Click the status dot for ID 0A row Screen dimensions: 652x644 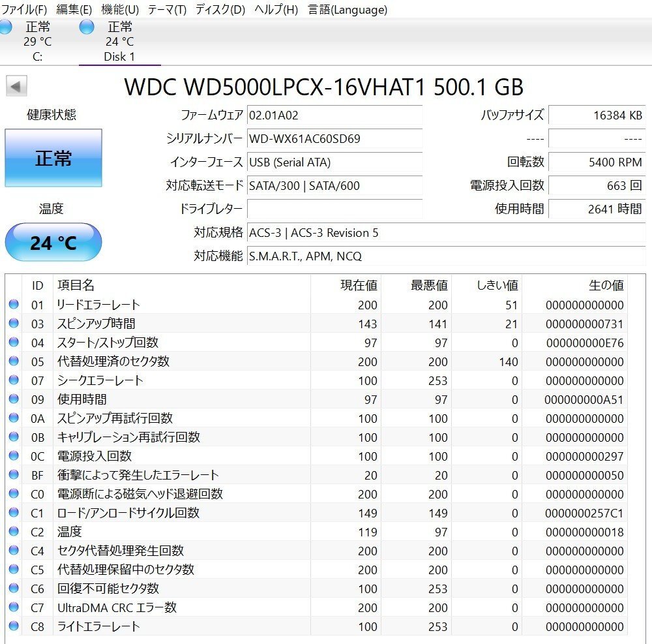[x=14, y=418]
